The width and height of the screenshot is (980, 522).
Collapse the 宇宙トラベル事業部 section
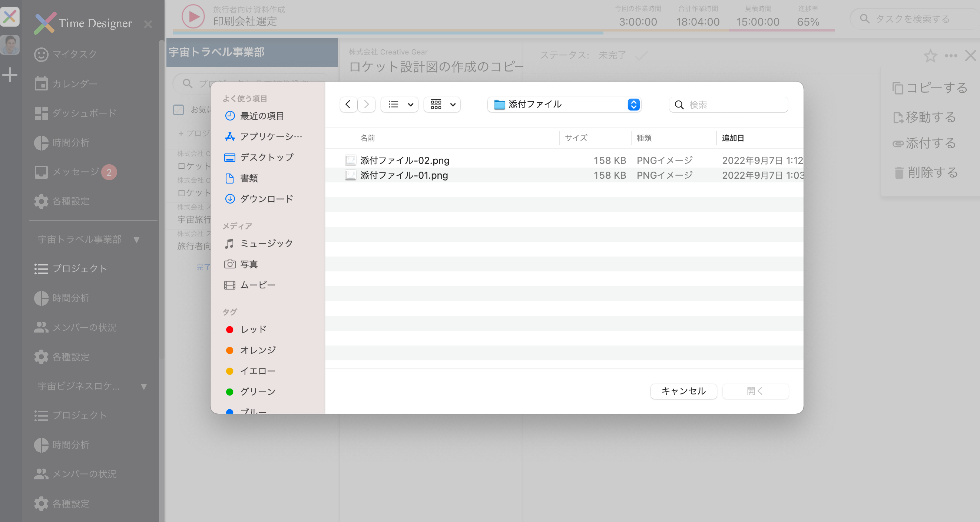(x=136, y=239)
